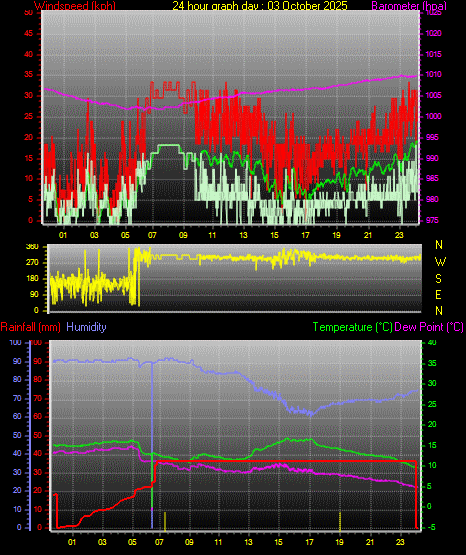Screen dimensions: 466x555
Task: Click "90" on the yellow wind direction axis
Action: (x=34, y=295)
